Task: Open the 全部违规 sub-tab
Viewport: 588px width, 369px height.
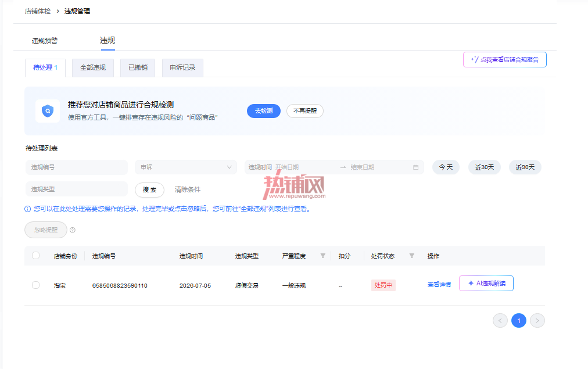Action: (92, 68)
